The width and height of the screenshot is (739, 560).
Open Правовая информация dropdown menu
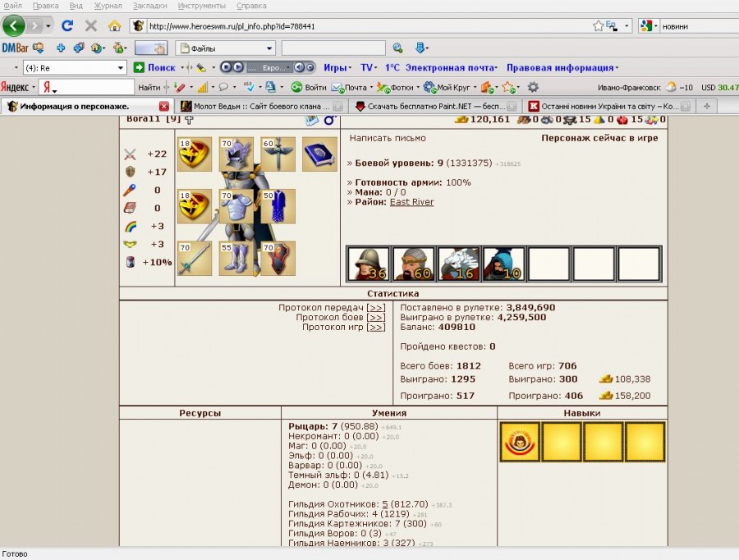point(562,67)
